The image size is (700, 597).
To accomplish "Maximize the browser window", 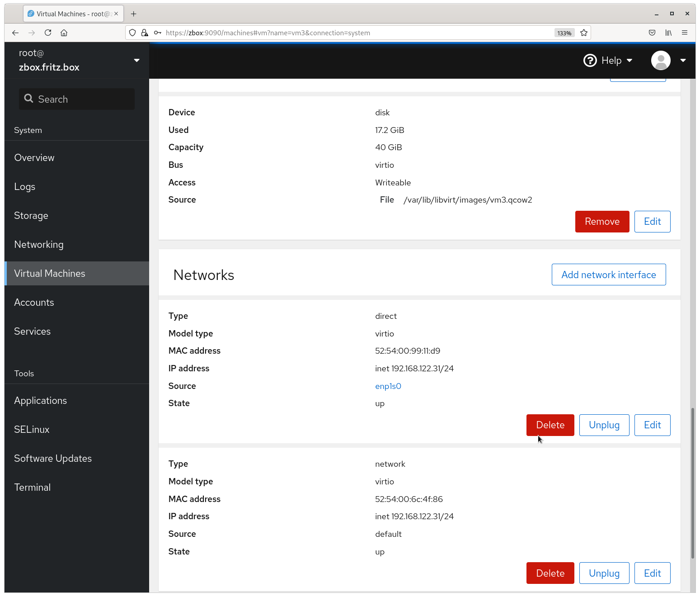I will pos(672,14).
